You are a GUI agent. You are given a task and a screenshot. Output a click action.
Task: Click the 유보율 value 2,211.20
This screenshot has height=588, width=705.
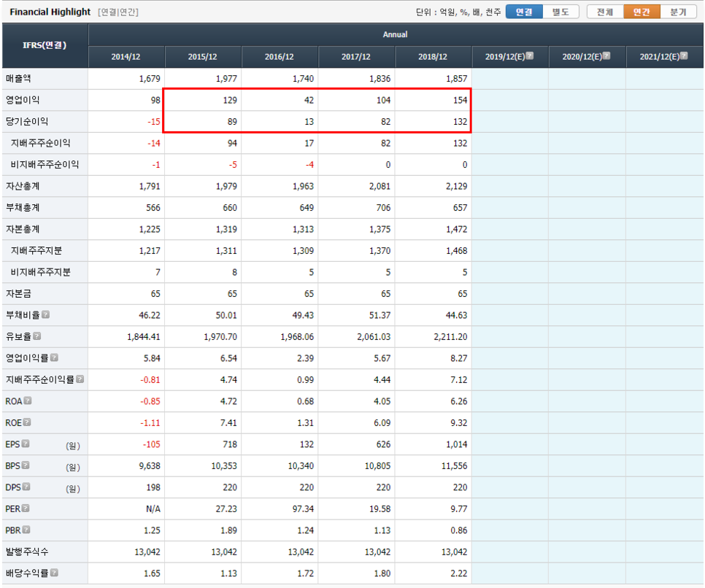click(x=450, y=336)
